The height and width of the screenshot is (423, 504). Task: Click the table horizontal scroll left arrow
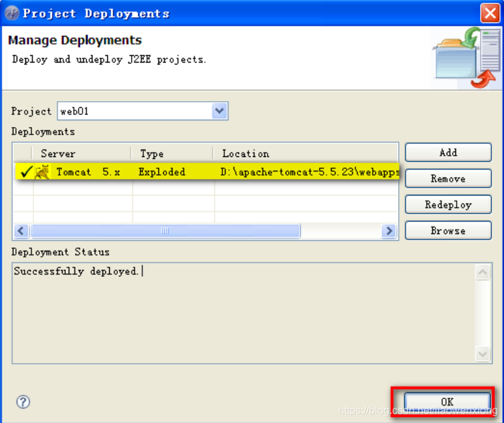click(21, 231)
